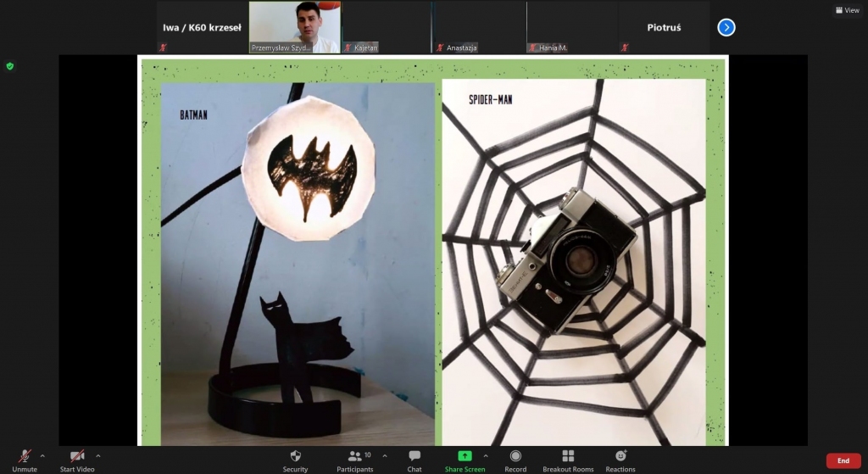Click the BATMAN caption in the slide
The height and width of the screenshot is (474, 868).
pos(194,115)
